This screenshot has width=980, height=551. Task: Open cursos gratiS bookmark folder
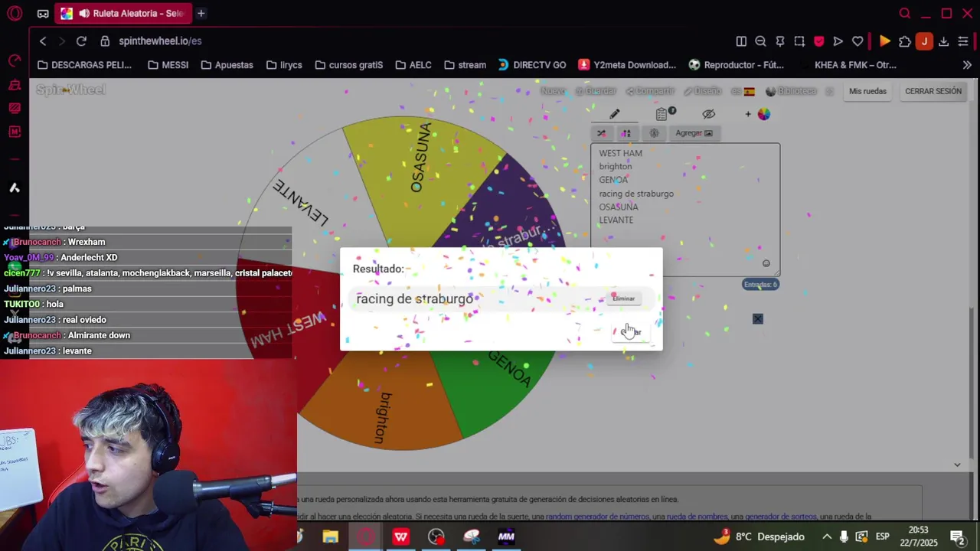pyautogui.click(x=349, y=65)
